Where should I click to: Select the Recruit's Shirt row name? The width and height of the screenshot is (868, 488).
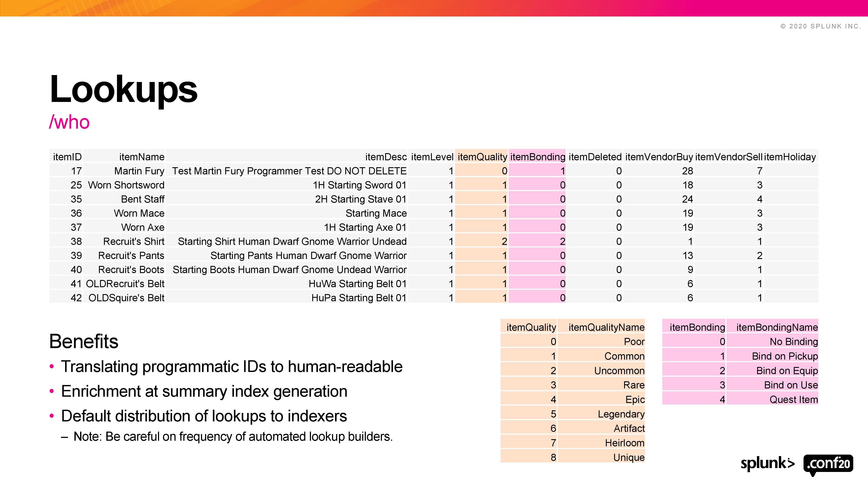click(x=133, y=241)
